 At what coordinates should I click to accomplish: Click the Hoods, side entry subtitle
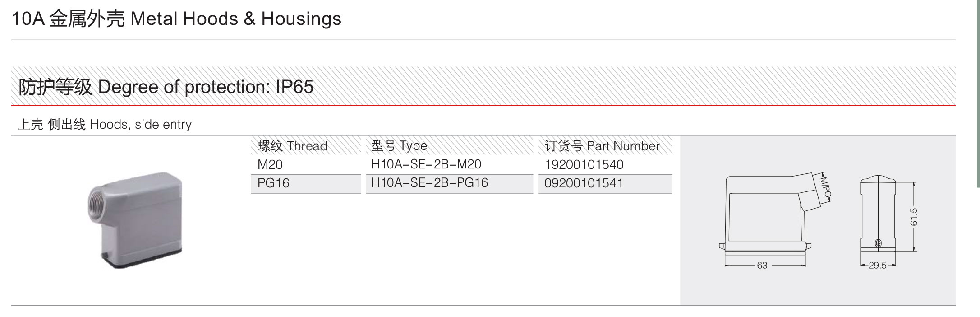[x=105, y=124]
